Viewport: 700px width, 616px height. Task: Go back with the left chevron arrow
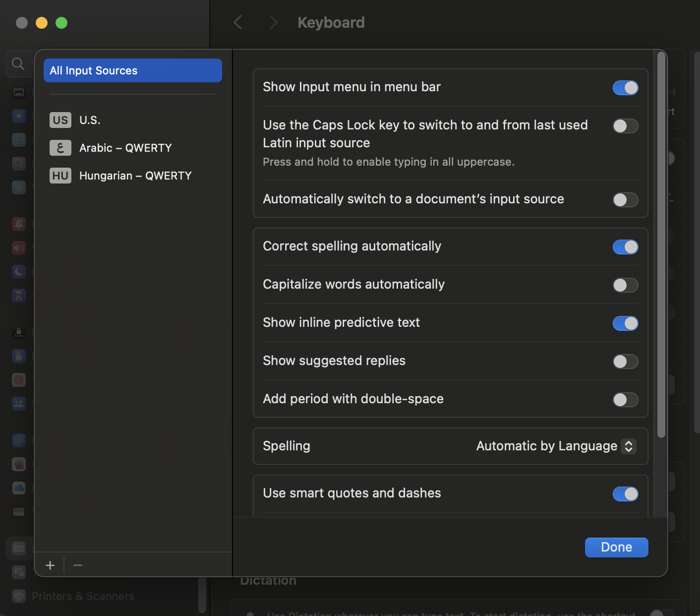[238, 22]
